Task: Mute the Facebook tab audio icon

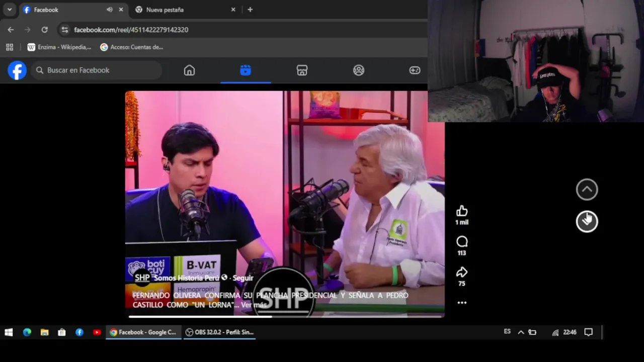Action: [x=109, y=10]
